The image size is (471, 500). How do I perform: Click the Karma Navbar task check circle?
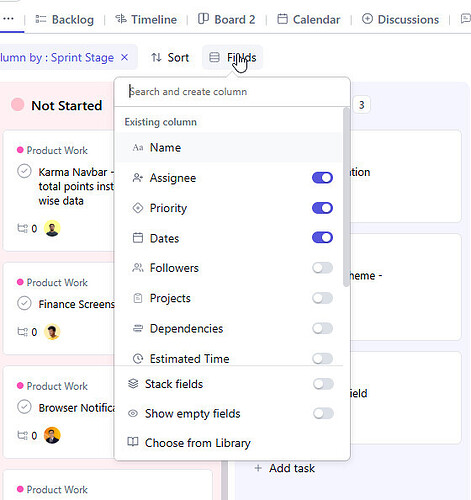24,171
